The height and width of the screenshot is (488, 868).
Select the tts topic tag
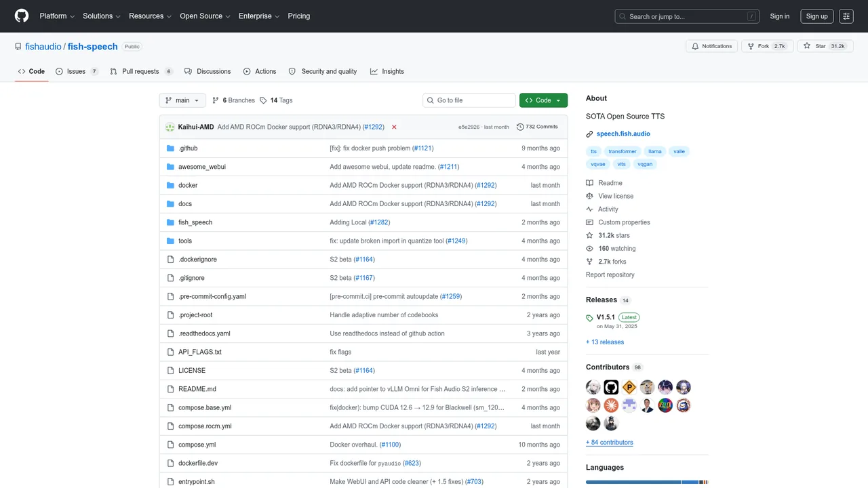594,151
